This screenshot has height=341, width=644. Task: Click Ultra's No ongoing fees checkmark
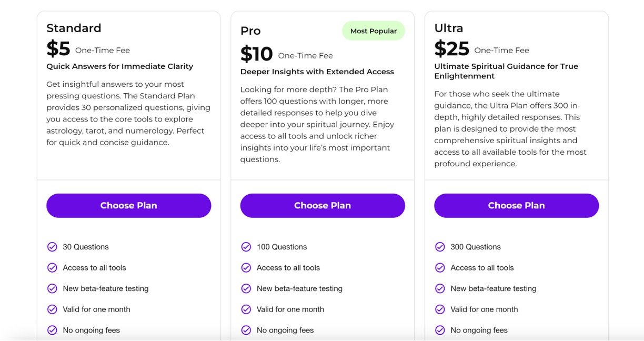[440, 330]
